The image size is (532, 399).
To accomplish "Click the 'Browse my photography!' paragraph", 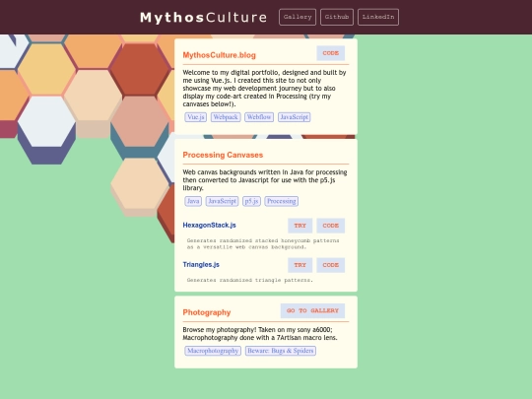I will pyautogui.click(x=260, y=334).
